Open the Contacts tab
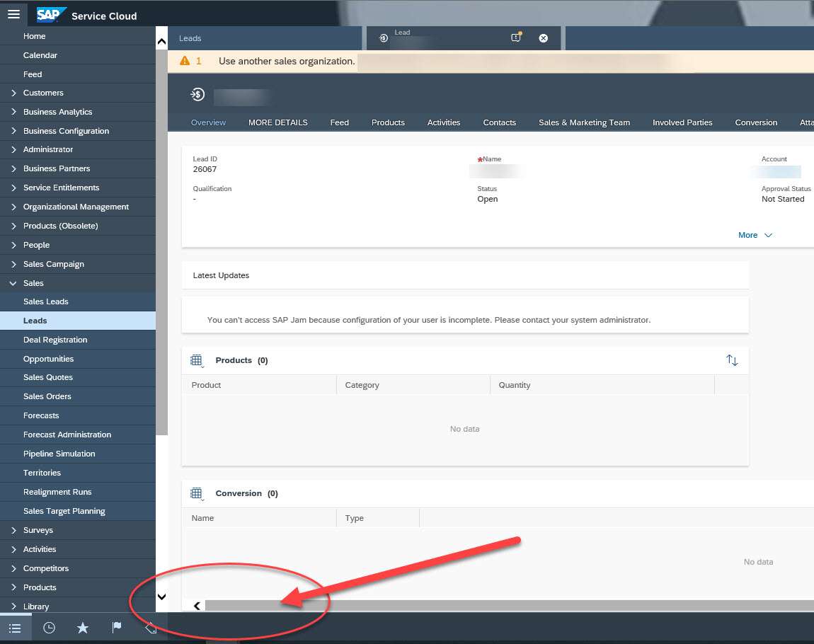 click(x=500, y=122)
